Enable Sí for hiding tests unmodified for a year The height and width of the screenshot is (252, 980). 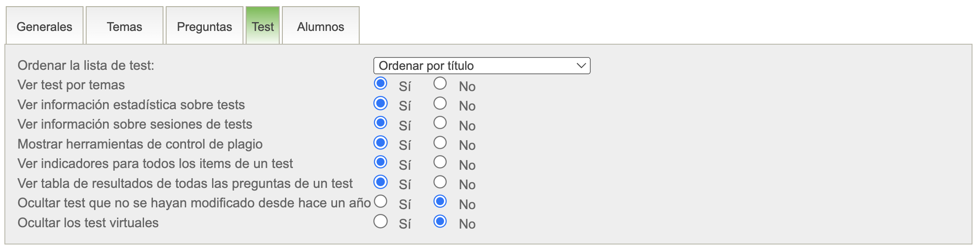[380, 201]
